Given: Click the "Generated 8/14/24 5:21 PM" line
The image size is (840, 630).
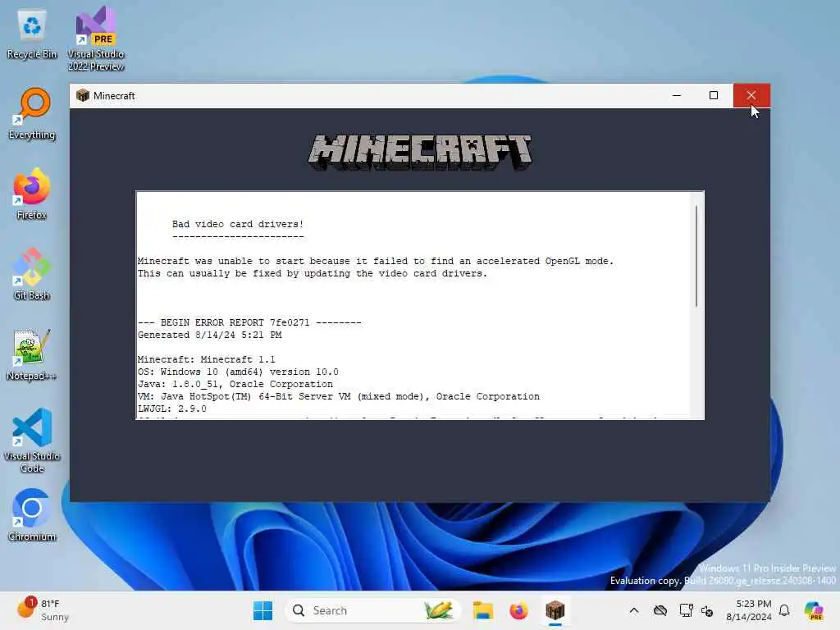Looking at the screenshot, I should (x=209, y=335).
